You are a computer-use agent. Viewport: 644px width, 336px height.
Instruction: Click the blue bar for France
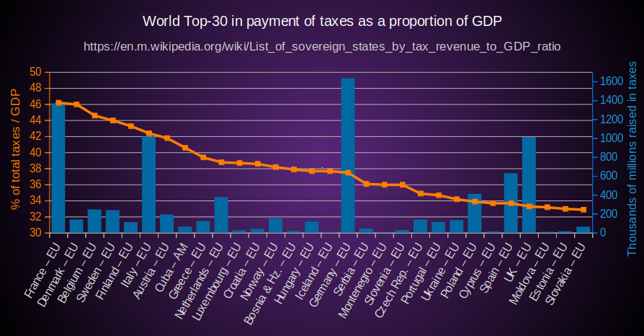click(x=58, y=168)
